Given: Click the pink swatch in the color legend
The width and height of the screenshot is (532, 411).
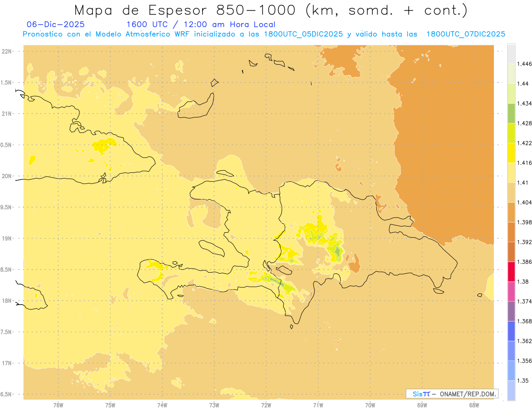Looking at the screenshot, I should (512, 291).
